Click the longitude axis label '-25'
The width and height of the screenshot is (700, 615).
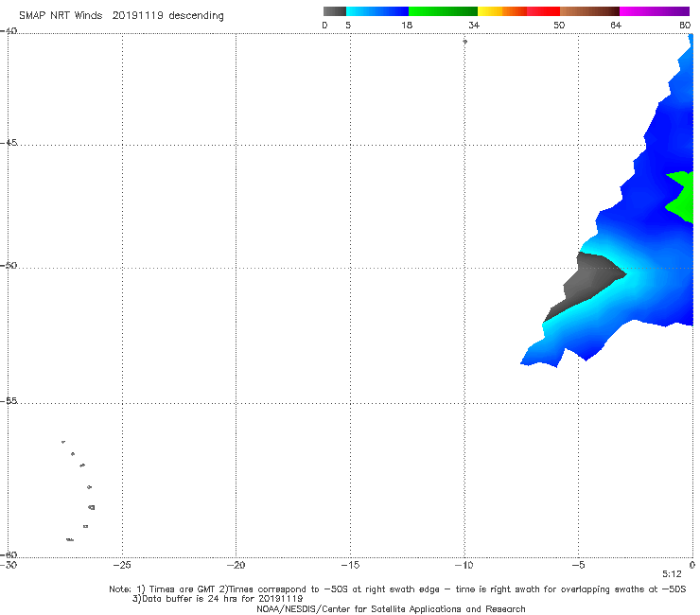coord(122,565)
